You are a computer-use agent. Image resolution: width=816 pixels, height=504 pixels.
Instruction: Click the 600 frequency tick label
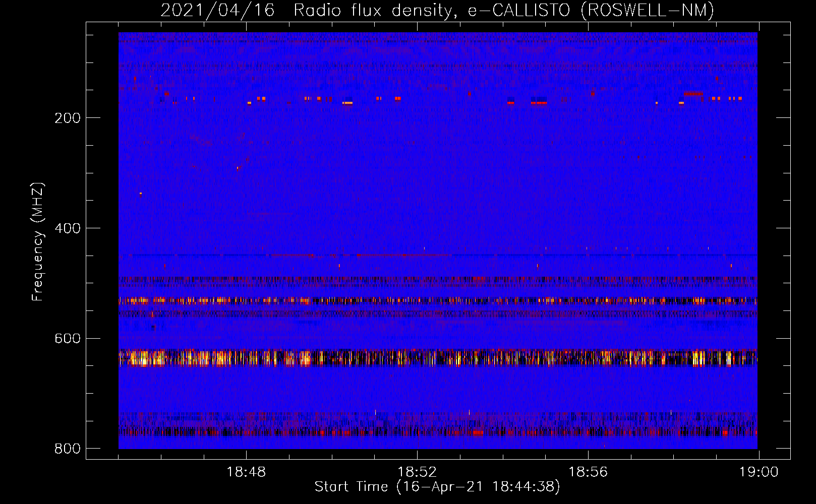68,338
